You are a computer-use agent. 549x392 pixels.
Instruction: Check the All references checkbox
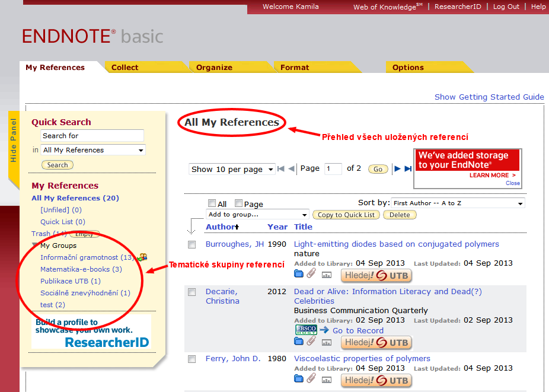[212, 203]
